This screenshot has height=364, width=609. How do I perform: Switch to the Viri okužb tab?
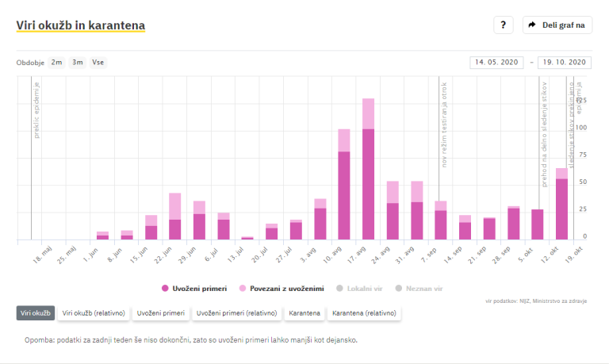[36, 313]
